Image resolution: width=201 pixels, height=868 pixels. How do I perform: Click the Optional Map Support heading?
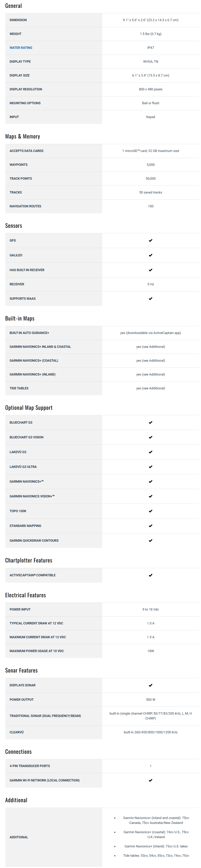point(29,408)
